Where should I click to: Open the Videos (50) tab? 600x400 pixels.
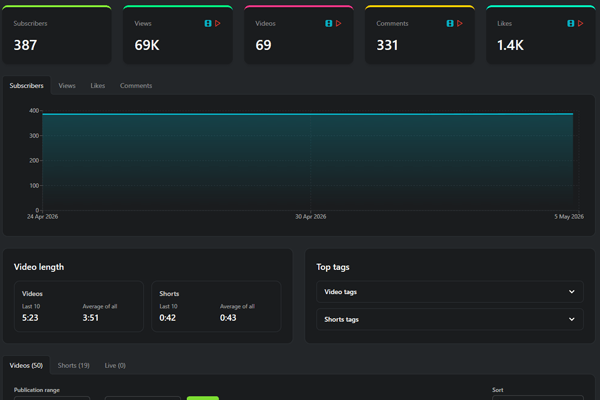coord(26,365)
